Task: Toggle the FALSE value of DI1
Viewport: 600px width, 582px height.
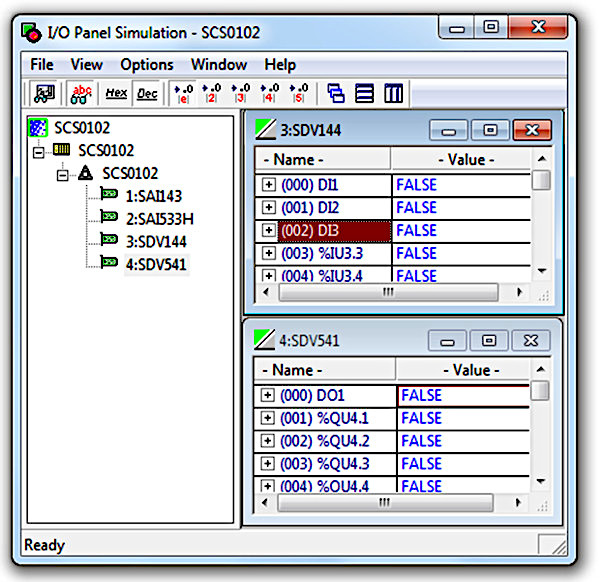Action: (x=461, y=185)
